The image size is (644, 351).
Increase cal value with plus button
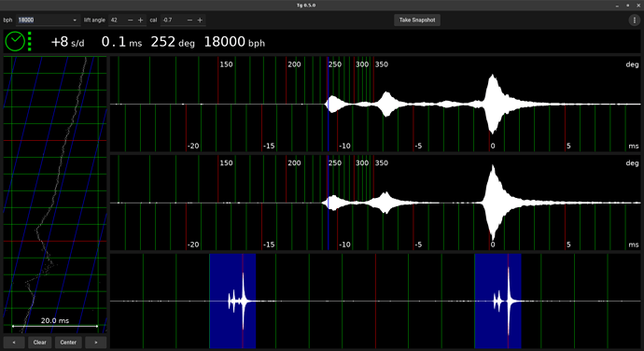click(200, 21)
